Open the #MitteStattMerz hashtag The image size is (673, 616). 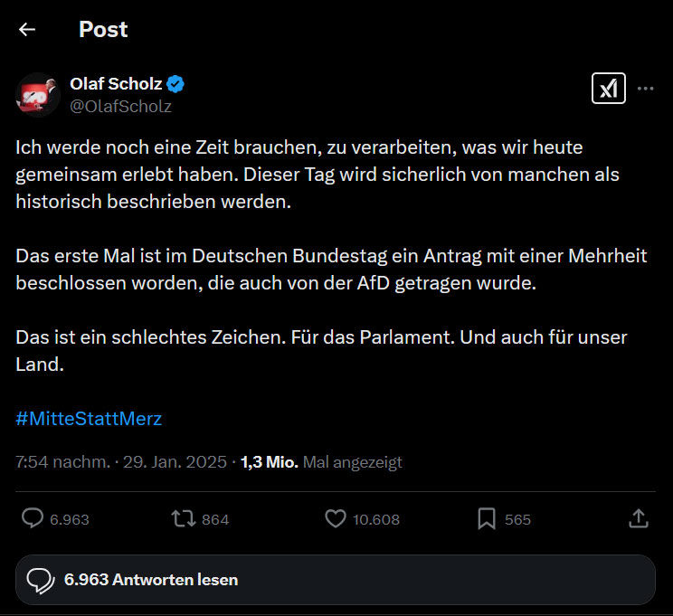[x=89, y=419]
